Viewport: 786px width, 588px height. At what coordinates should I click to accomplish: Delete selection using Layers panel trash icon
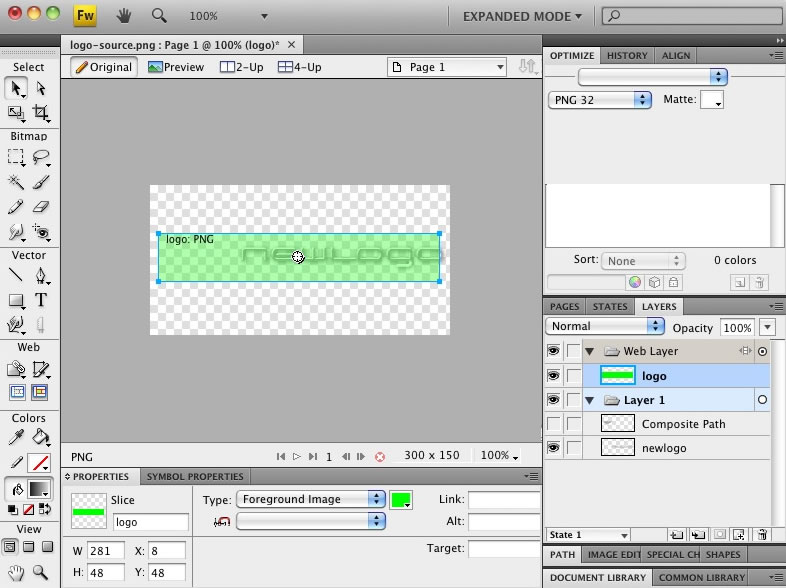coord(762,535)
